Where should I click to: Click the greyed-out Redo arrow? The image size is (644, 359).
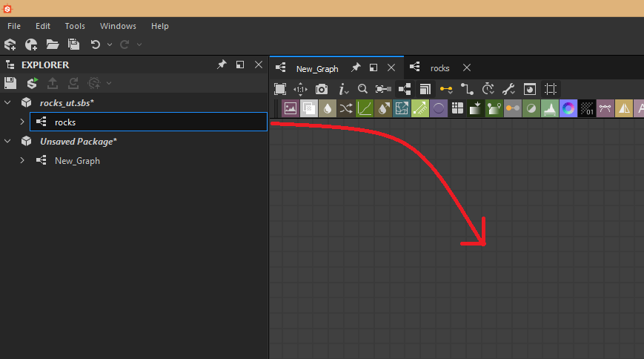coord(125,45)
